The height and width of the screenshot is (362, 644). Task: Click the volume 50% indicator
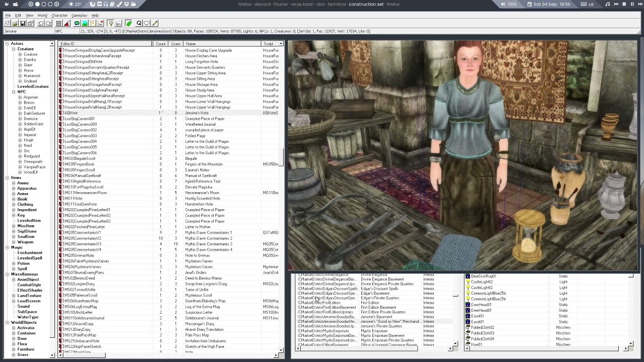pos(509,4)
